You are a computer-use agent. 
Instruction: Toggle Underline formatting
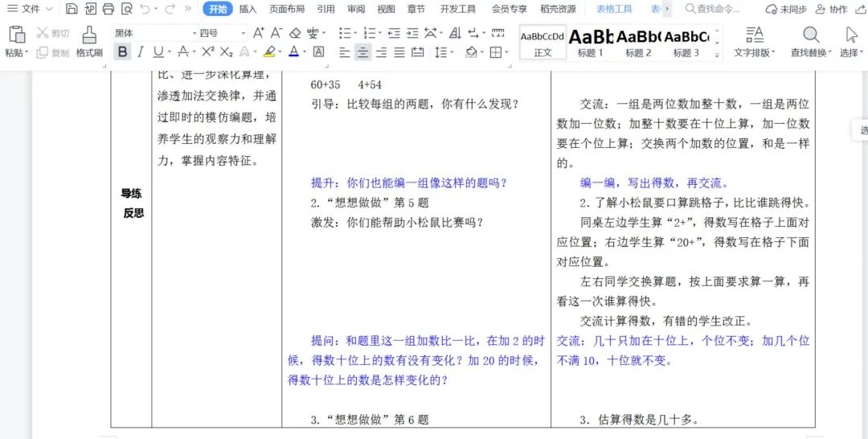158,52
